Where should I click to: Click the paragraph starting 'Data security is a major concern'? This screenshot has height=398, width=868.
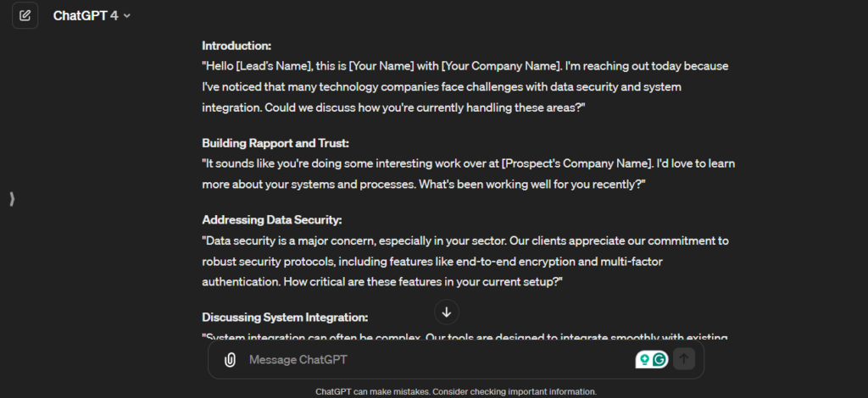[465, 260]
